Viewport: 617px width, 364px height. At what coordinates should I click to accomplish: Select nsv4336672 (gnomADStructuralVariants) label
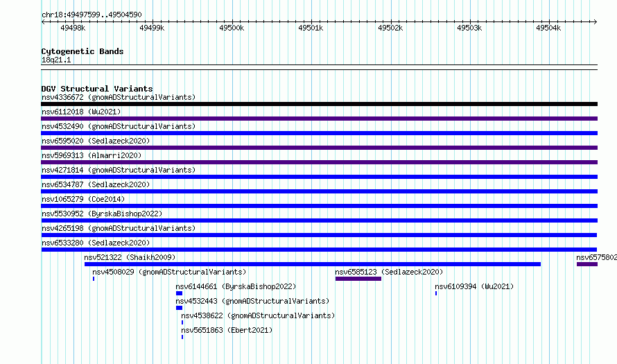click(119, 97)
